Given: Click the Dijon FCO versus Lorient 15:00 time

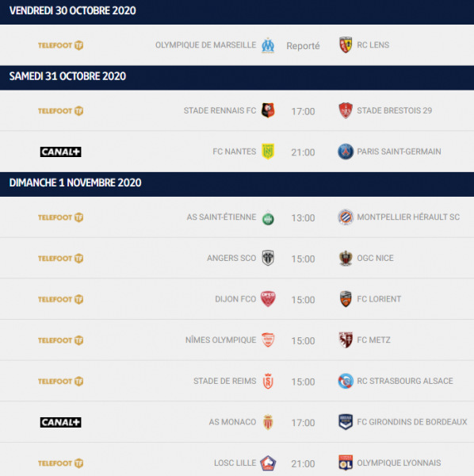Looking at the screenshot, I should point(303,300).
